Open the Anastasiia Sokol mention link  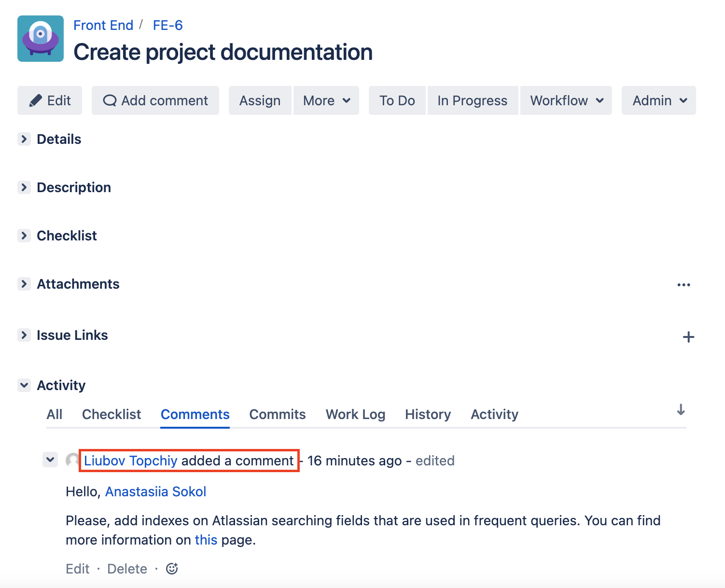tap(155, 491)
